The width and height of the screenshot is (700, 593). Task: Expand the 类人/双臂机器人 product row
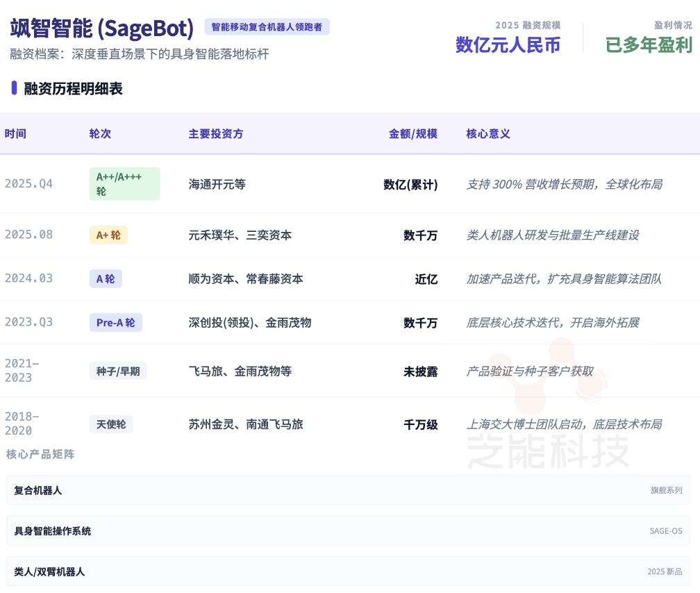(348, 571)
